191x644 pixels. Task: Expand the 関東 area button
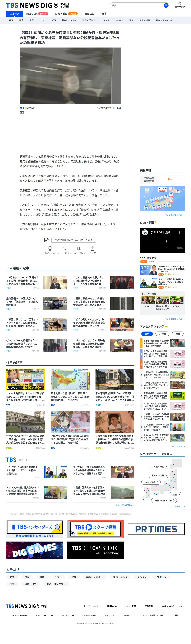tap(176, 494)
